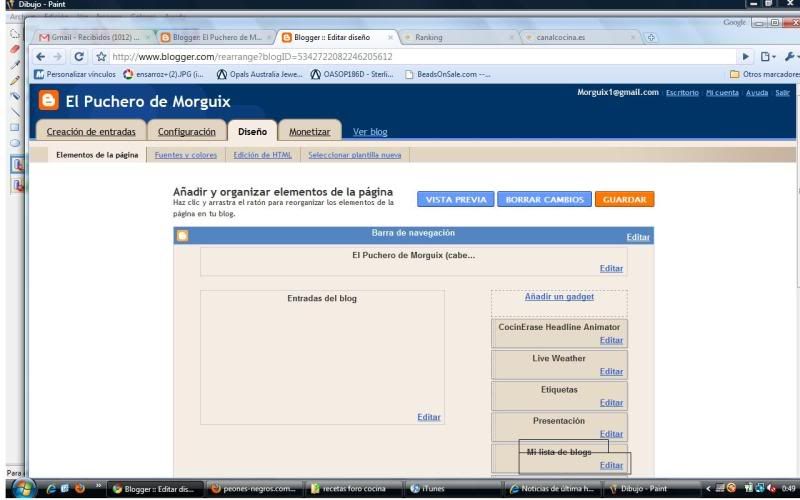800x500 pixels.
Task: Switch to iTunes in the taskbar
Action: [454, 489]
